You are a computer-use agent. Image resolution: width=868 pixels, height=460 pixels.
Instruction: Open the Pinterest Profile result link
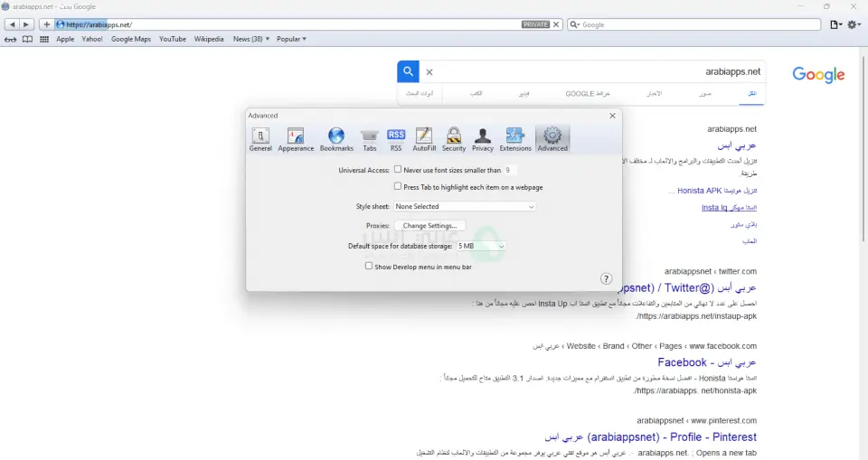point(650,437)
